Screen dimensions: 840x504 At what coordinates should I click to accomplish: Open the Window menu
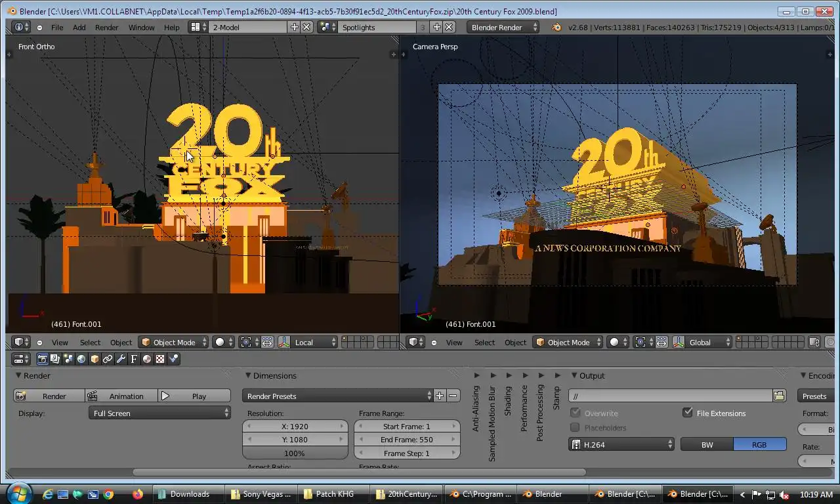point(141,27)
